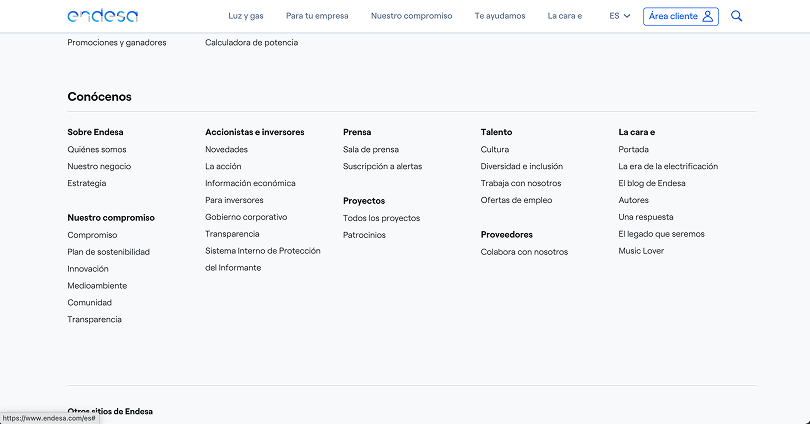The height and width of the screenshot is (424, 810).
Task: Open Información económica link
Action: 250,183
